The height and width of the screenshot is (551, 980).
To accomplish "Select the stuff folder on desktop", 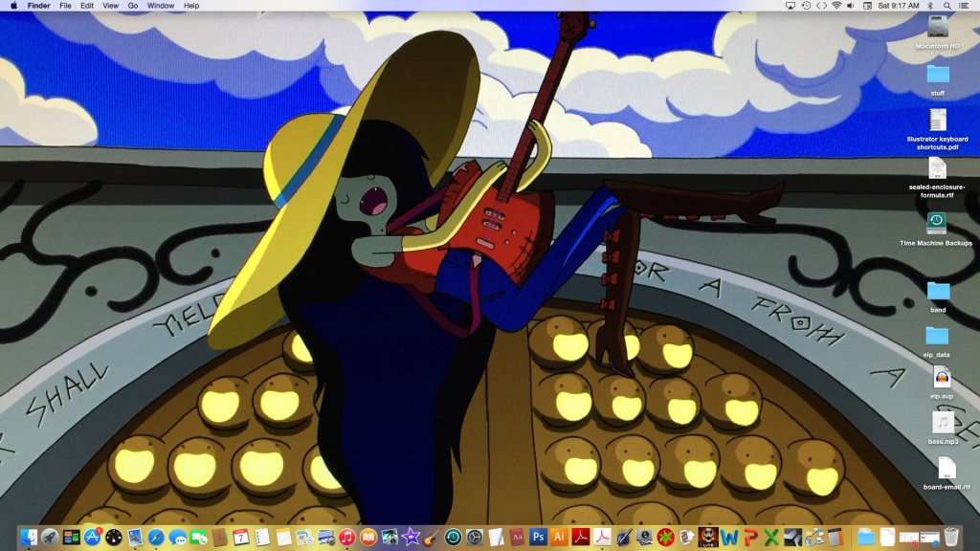I will [938, 75].
